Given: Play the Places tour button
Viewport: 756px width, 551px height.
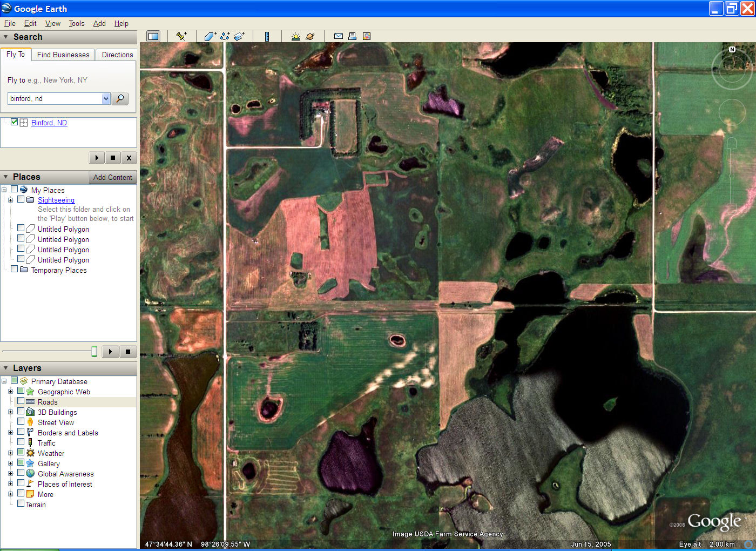Looking at the screenshot, I should (x=110, y=352).
